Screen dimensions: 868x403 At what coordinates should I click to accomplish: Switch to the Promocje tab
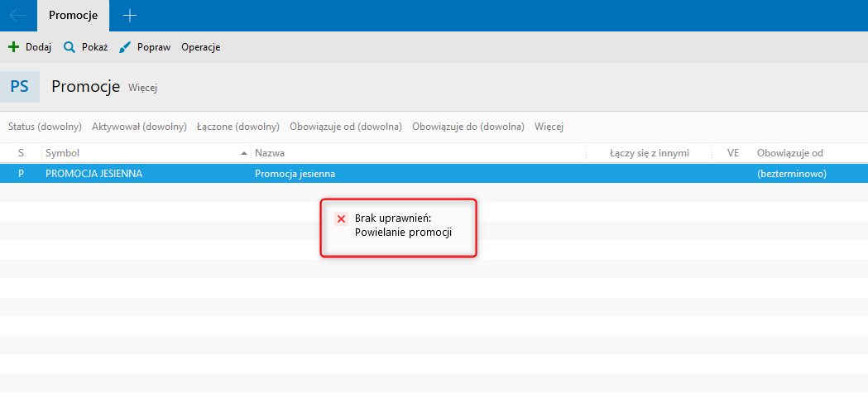(x=73, y=16)
